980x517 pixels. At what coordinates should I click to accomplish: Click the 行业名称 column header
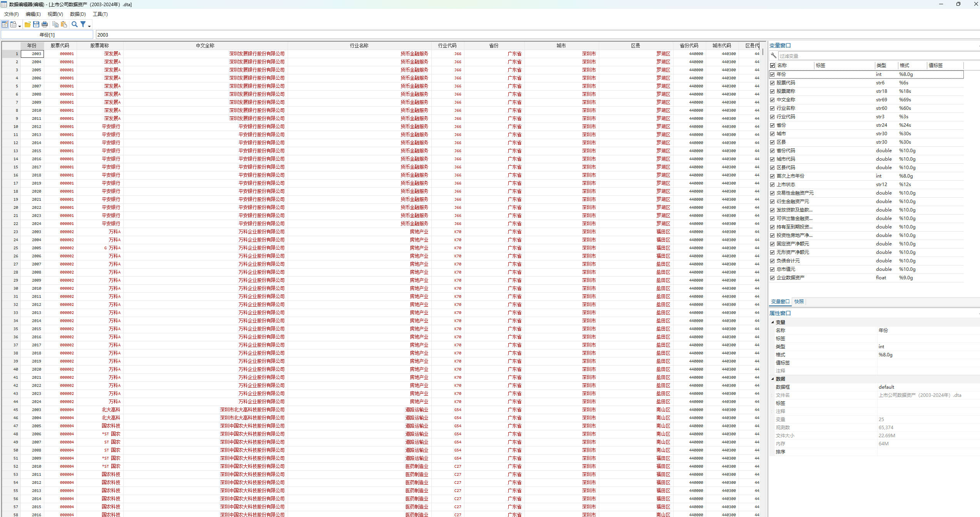[x=359, y=45]
